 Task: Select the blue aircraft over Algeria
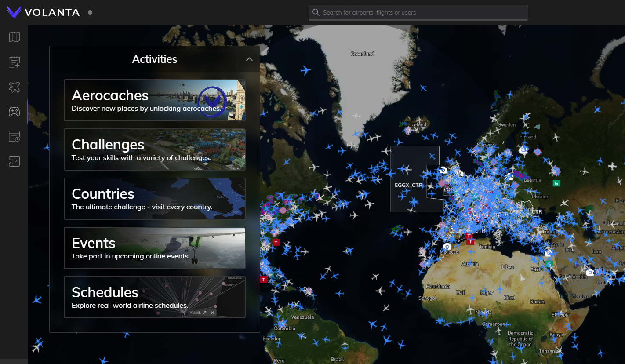tap(471, 264)
